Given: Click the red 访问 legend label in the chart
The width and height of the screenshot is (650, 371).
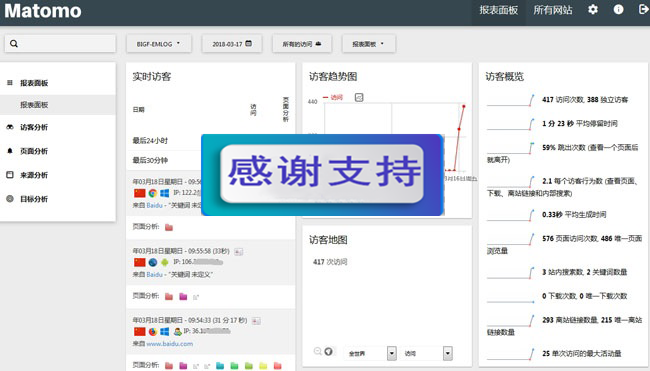Looking at the screenshot, I should click(x=337, y=97).
